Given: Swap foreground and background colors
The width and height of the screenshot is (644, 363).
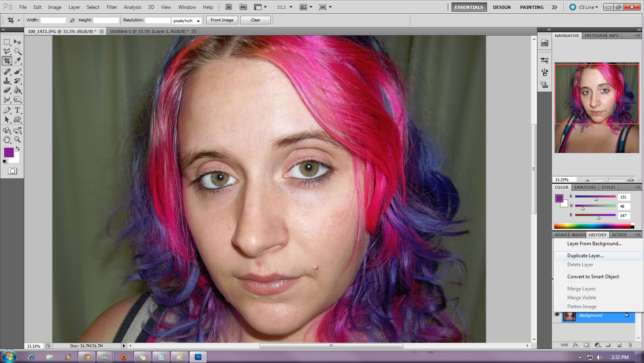Looking at the screenshot, I should pyautogui.click(x=18, y=149).
